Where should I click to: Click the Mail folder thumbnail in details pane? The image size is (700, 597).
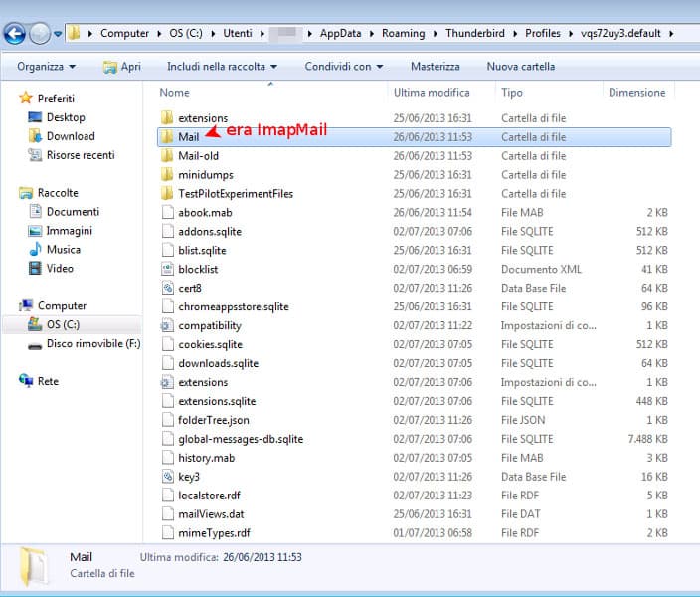pos(34,566)
